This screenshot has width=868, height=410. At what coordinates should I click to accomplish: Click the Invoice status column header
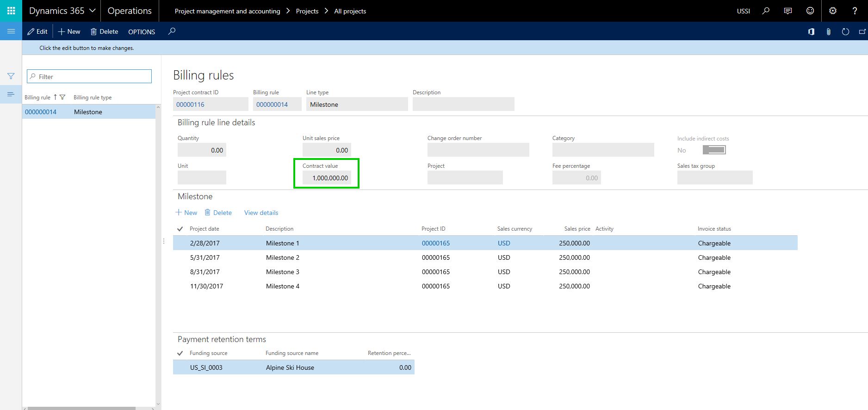714,229
